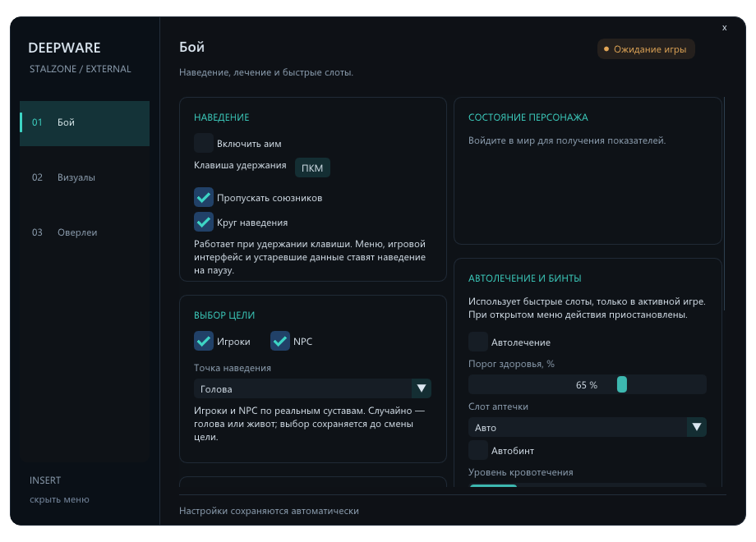Toggle the NPC target checkbox
The height and width of the screenshot is (542, 756).
[x=279, y=341]
